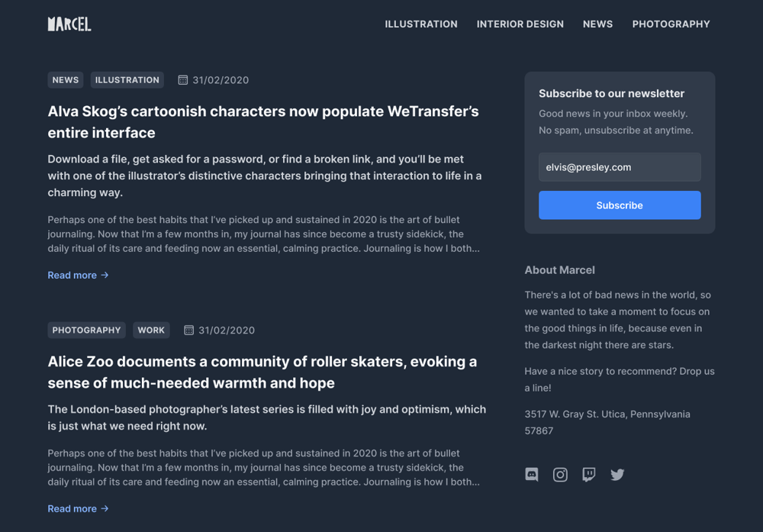
Task: Click the PHOTOGRAPHY tag on second article
Action: [87, 330]
